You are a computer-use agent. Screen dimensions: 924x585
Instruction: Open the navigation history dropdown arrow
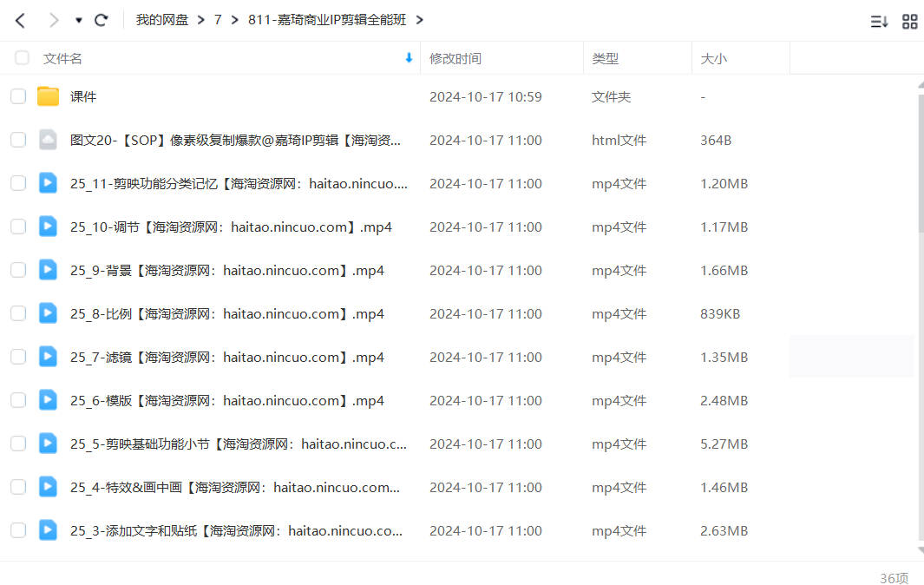[78, 21]
